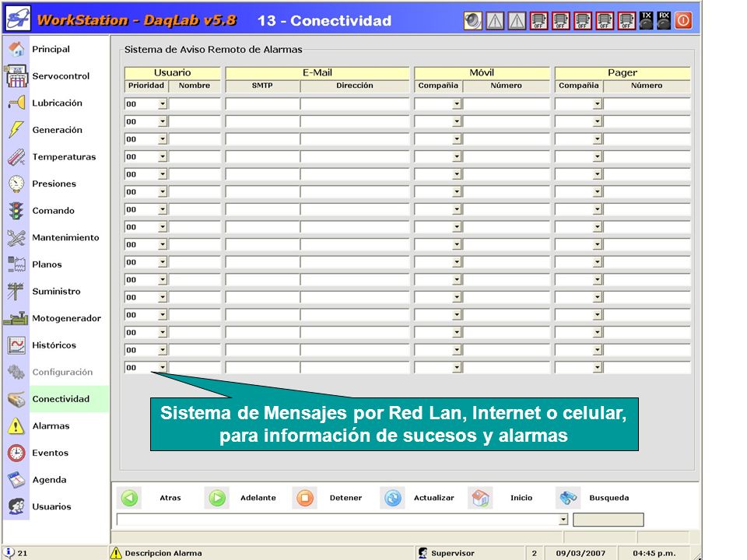The width and height of the screenshot is (747, 560).
Task: Click the Atras green back arrow icon
Action: click(x=130, y=498)
